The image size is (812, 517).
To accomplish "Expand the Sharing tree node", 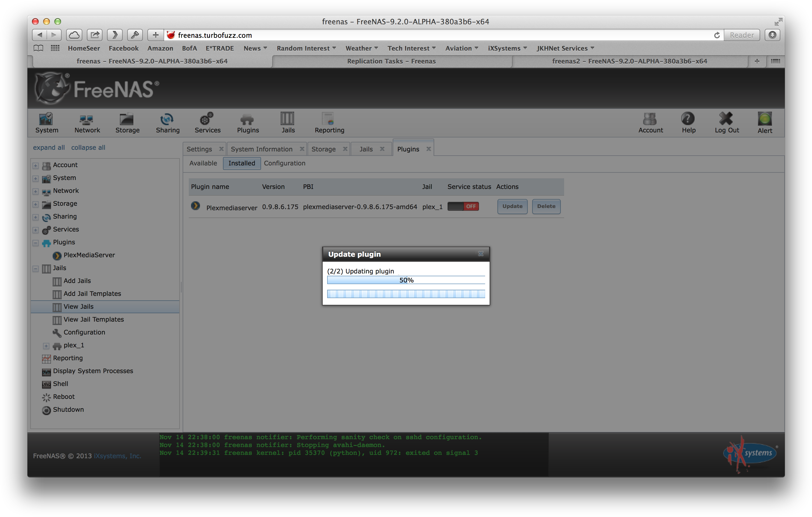I will click(35, 217).
